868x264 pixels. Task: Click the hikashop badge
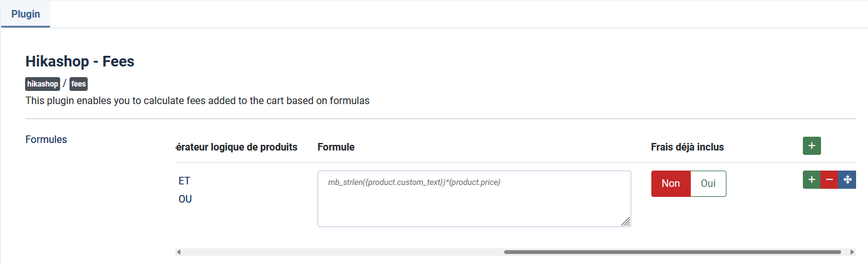coord(43,84)
